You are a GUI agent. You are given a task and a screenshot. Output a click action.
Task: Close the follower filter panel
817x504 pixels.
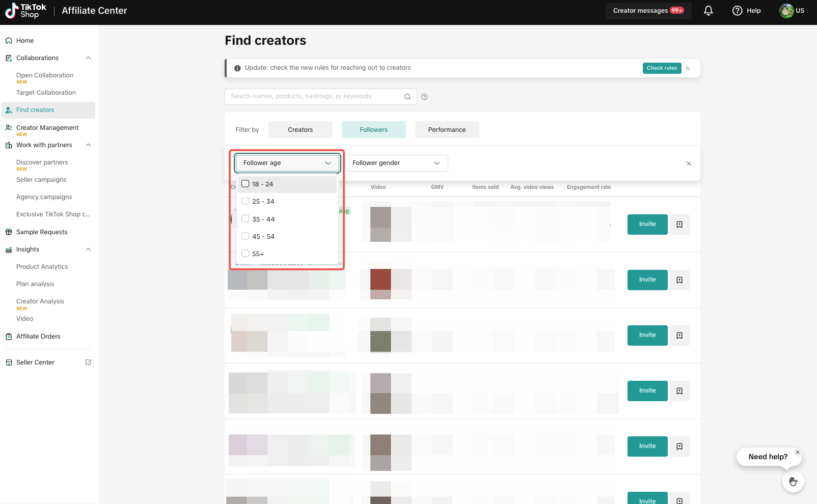pos(689,163)
